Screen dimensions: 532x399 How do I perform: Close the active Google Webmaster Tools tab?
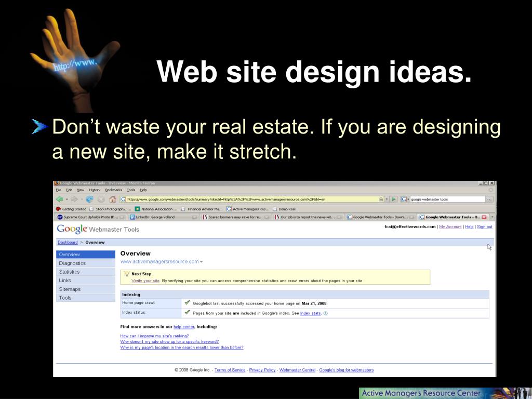[x=484, y=217]
